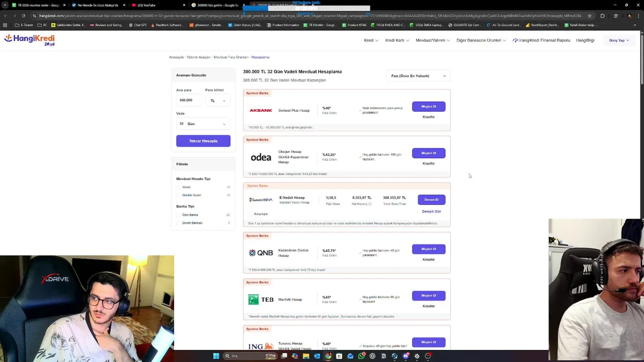Expand the Mevduat/Yatırım menu
The height and width of the screenshot is (362, 644).
(433, 40)
